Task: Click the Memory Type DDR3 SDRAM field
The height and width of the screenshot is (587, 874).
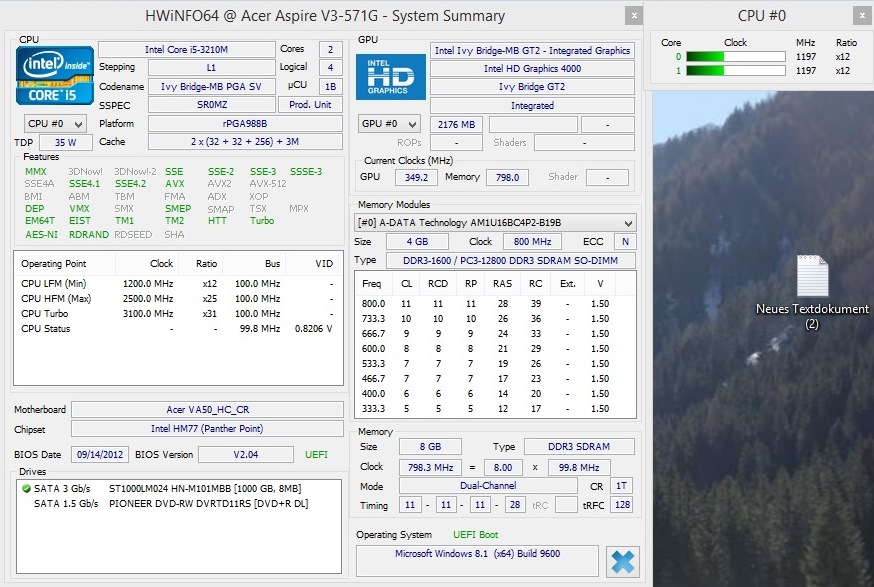Action: [x=579, y=447]
